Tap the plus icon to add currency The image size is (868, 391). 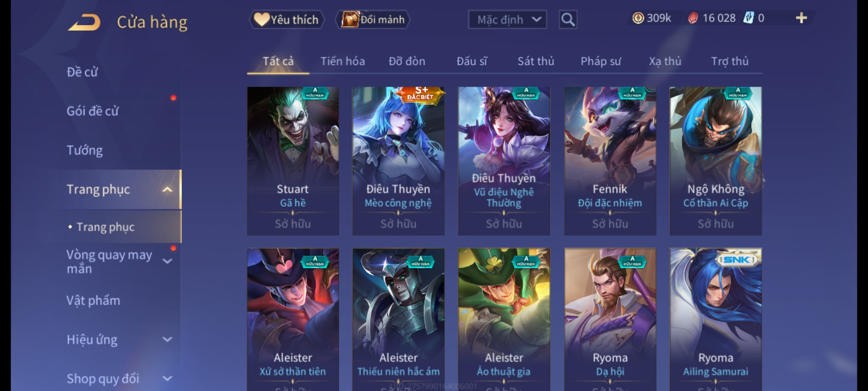(801, 18)
